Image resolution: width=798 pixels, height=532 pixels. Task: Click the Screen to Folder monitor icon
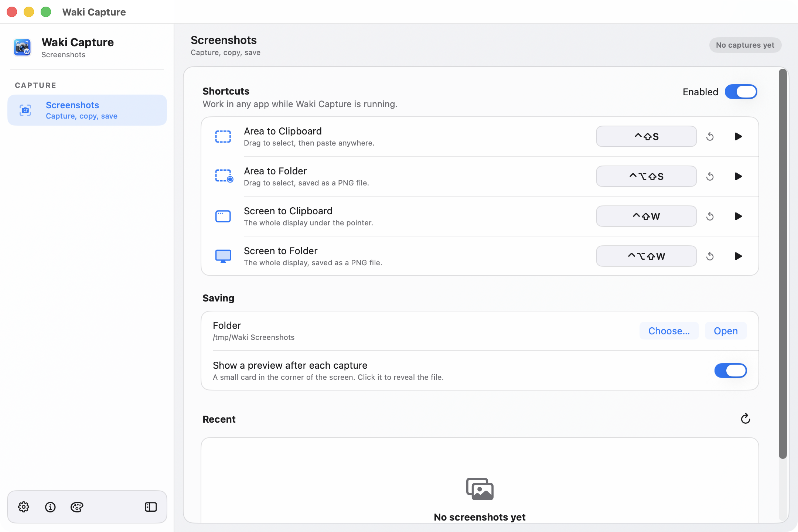tap(223, 256)
